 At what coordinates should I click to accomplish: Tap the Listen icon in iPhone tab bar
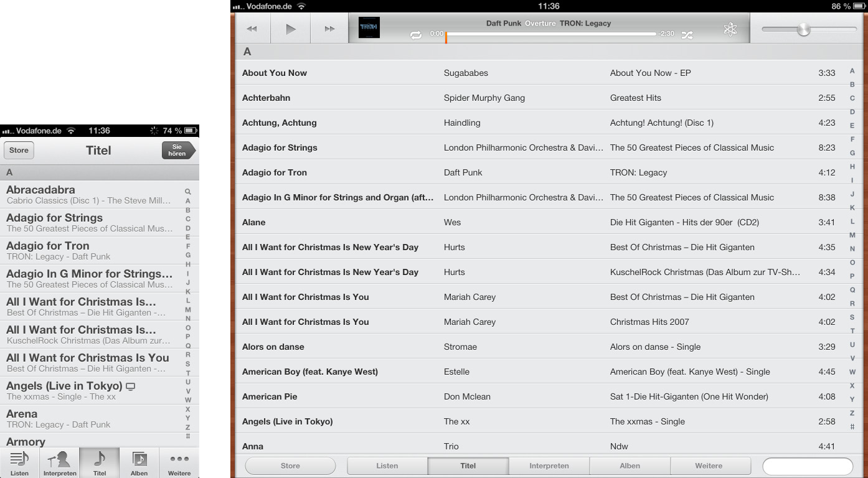click(x=19, y=463)
